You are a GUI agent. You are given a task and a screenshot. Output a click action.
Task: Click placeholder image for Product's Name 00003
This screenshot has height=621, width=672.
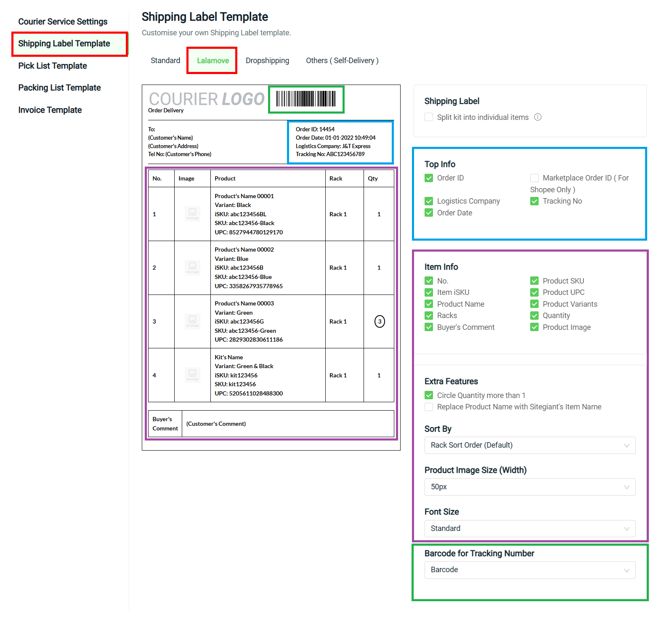click(x=192, y=321)
